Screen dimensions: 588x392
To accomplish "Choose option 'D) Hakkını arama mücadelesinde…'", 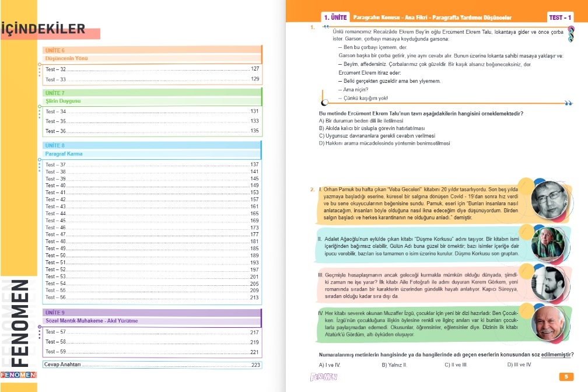I will tap(384, 143).
